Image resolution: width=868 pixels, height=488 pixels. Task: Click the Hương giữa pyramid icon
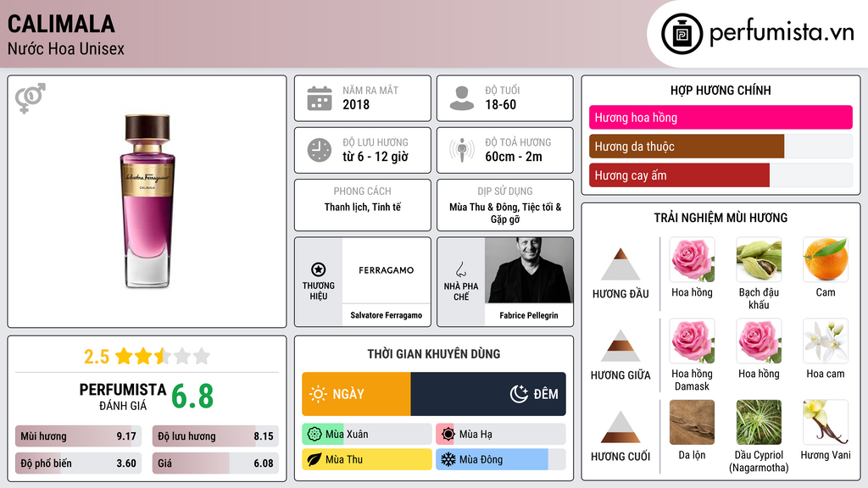[x=620, y=346]
